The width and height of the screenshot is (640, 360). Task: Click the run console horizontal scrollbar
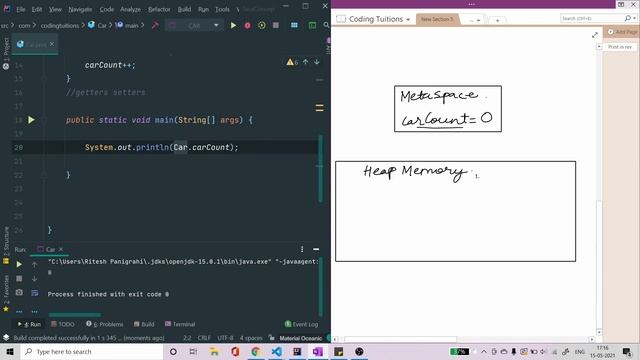[x=74, y=315]
